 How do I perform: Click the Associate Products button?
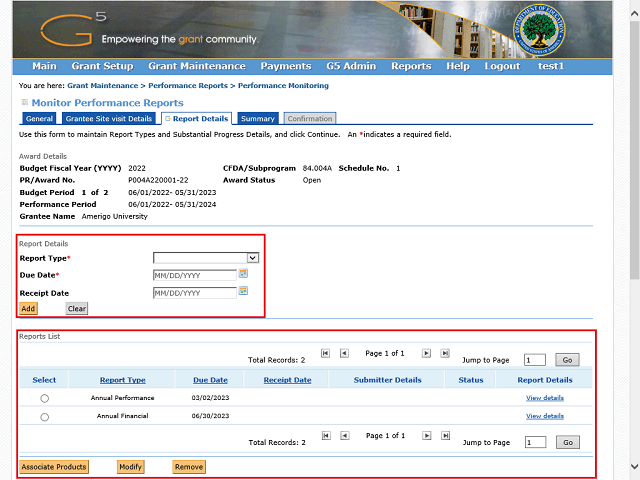[54, 467]
